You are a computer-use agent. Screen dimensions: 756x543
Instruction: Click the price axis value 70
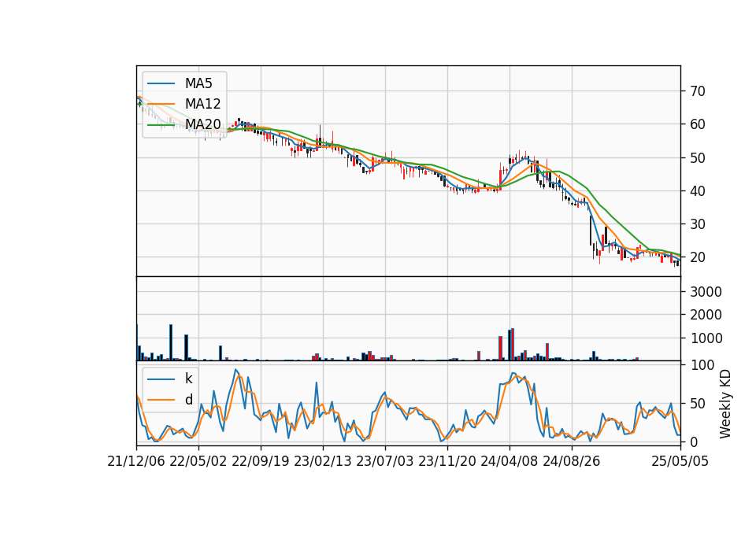coord(697,91)
